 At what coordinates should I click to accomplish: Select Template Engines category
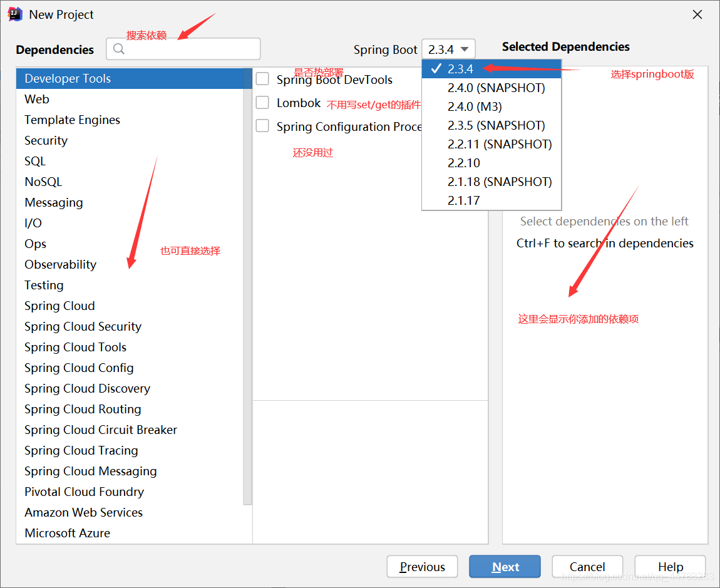click(x=130, y=120)
